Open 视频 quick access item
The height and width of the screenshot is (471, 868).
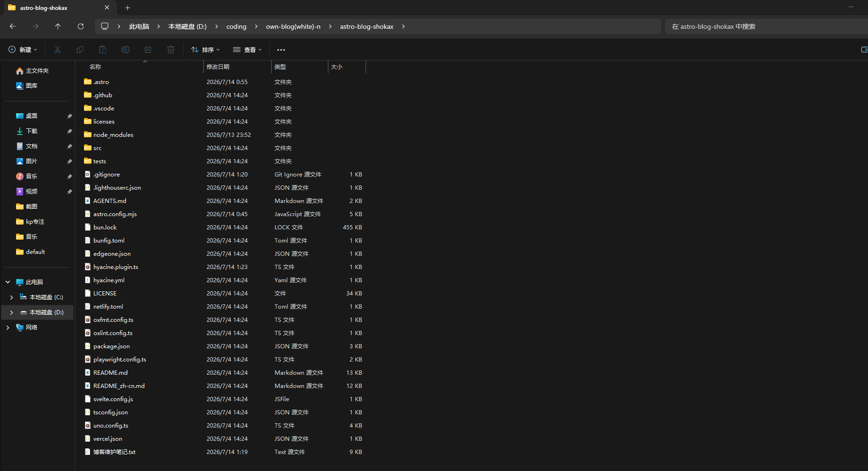pyautogui.click(x=27, y=192)
